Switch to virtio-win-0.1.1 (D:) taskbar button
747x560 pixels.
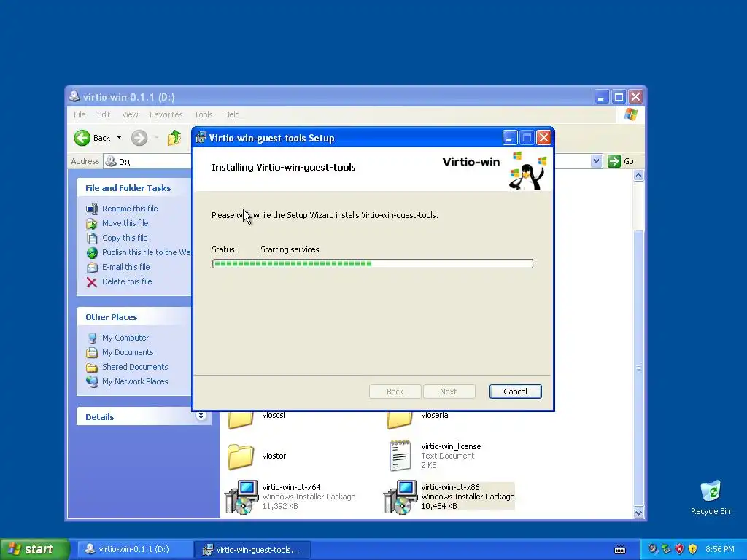tap(134, 549)
